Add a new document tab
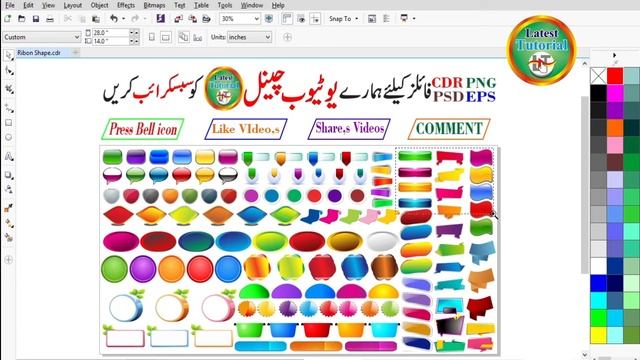This screenshot has height=360, width=640. point(76,53)
